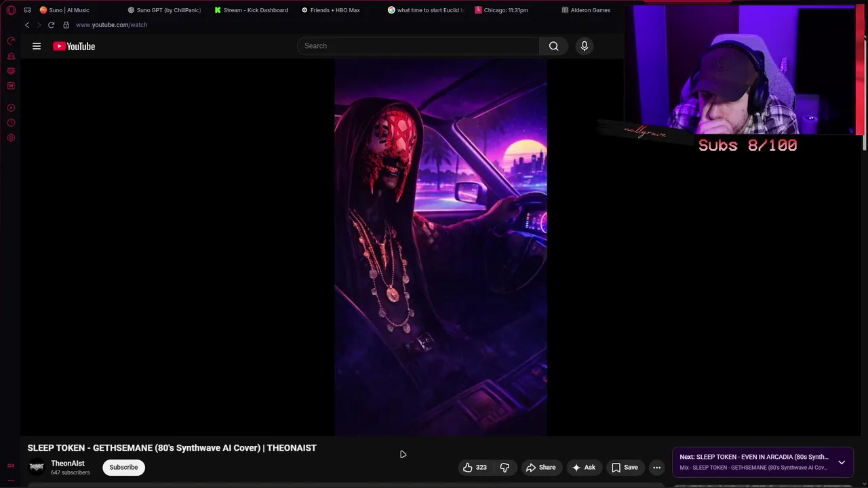Click the TheonAIst channel avatar
Viewport: 868px width, 488px height.
37,467
